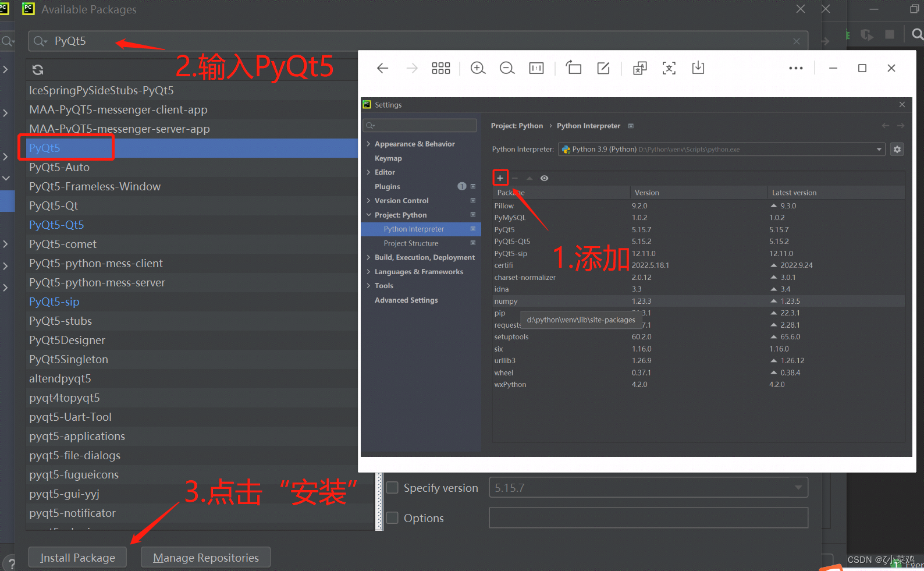Click the help question mark icon

[12, 564]
